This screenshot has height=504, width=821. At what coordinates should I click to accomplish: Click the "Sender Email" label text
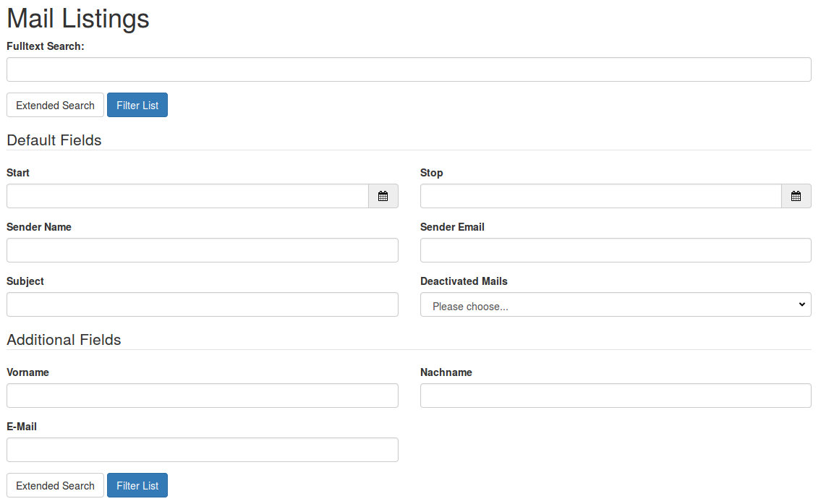coord(452,227)
